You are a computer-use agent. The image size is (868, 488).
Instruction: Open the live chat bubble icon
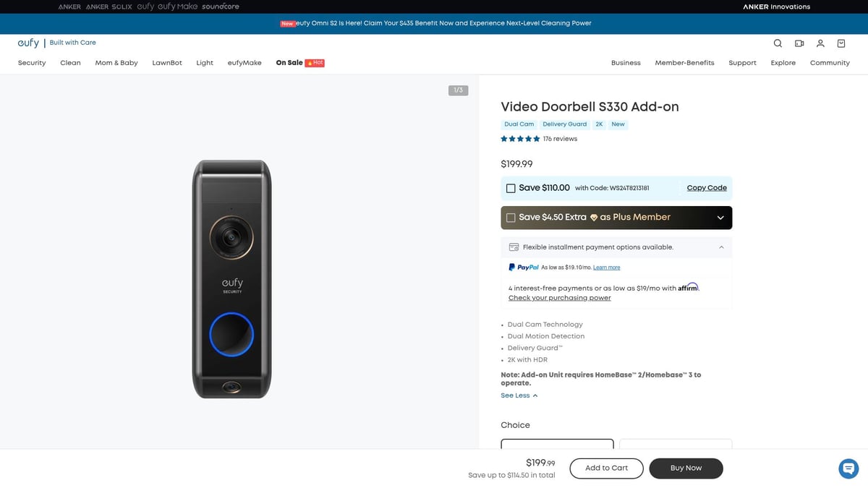click(848, 468)
